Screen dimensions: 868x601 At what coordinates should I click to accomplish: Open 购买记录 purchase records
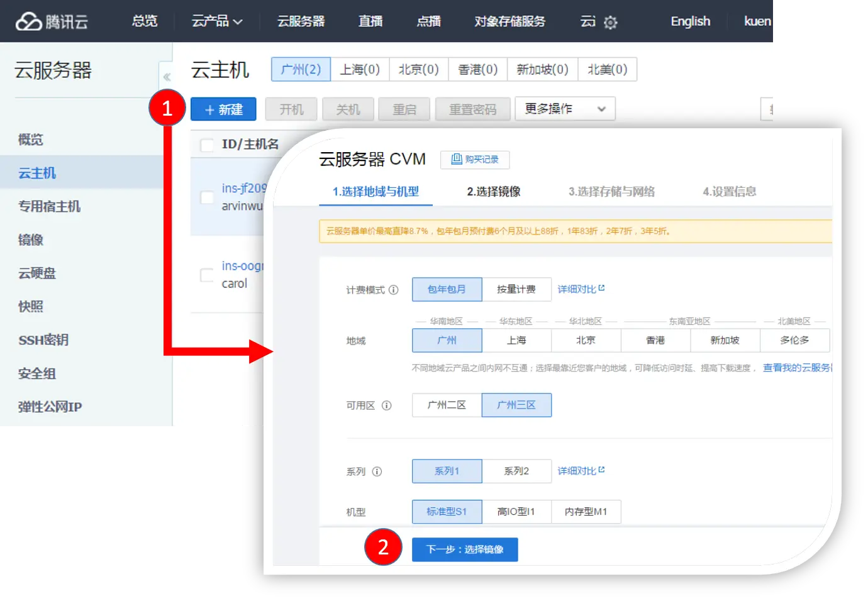click(x=475, y=160)
